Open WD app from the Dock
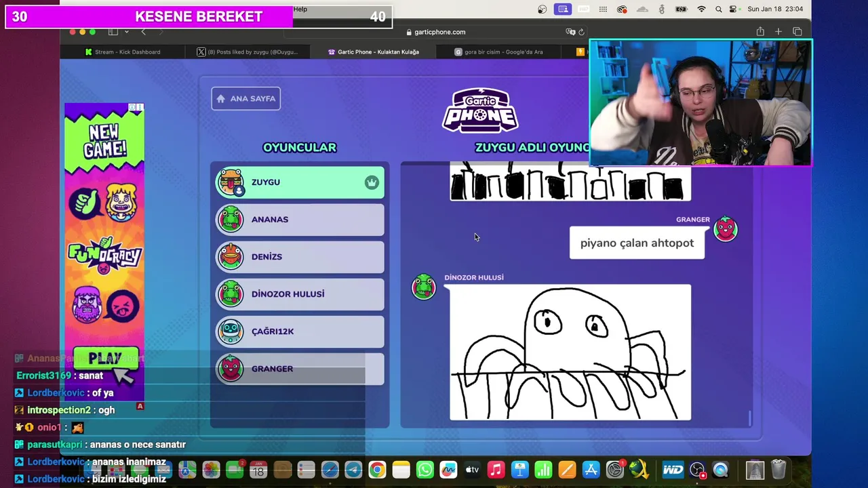This screenshot has width=868, height=488. coord(673,470)
